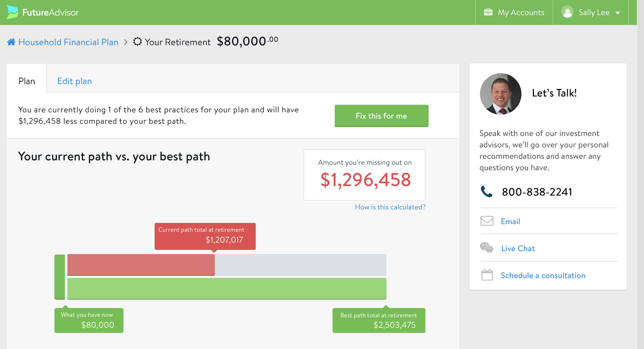Click the envelope icon beside Email
The height and width of the screenshot is (349, 644).
[487, 221]
